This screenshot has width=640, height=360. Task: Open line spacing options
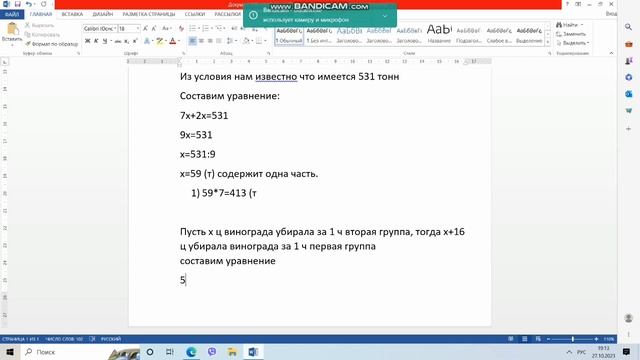tap(230, 41)
